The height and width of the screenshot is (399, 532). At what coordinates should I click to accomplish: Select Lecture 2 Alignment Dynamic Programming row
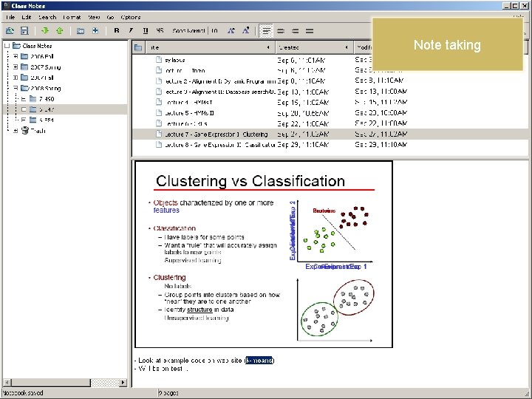(x=330, y=81)
